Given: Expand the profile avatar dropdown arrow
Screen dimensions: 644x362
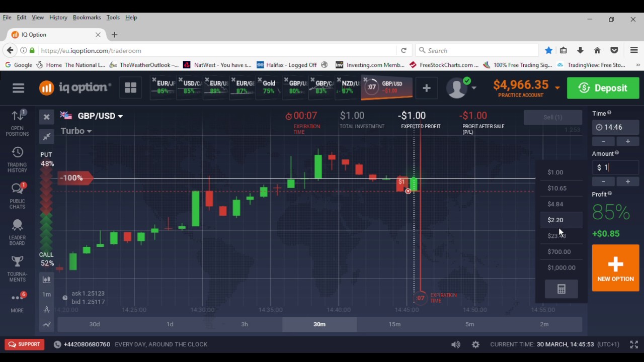Looking at the screenshot, I should pos(473,88).
